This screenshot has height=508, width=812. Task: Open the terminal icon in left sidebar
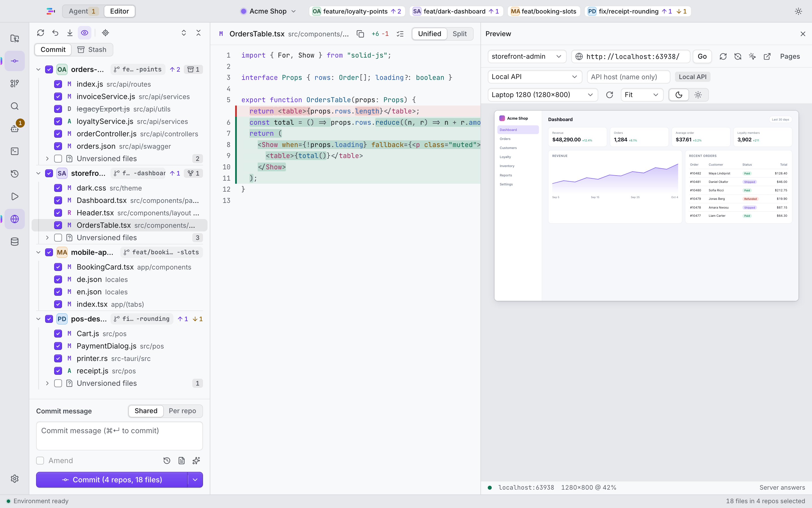pos(14,151)
